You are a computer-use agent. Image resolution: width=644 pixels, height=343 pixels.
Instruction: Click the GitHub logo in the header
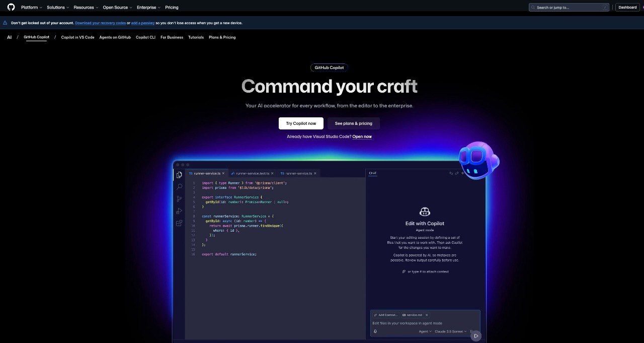tap(11, 7)
